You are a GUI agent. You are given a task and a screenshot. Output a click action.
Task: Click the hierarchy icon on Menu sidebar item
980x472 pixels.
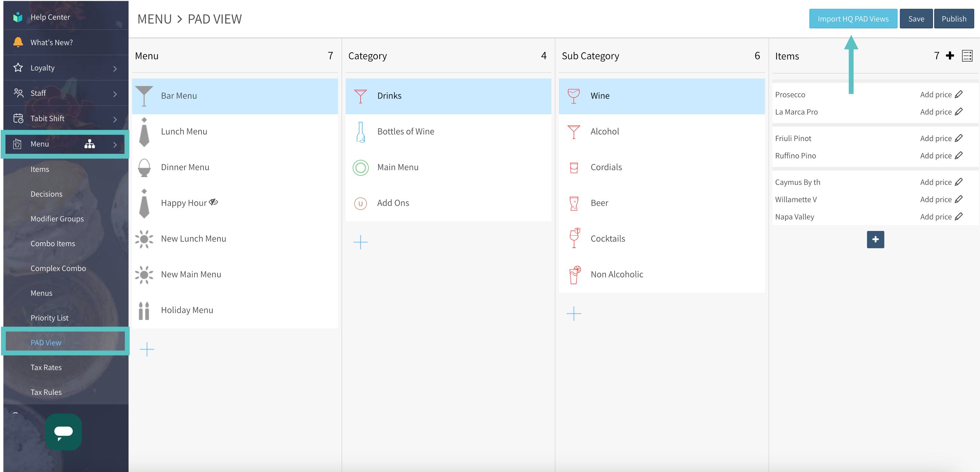90,144
